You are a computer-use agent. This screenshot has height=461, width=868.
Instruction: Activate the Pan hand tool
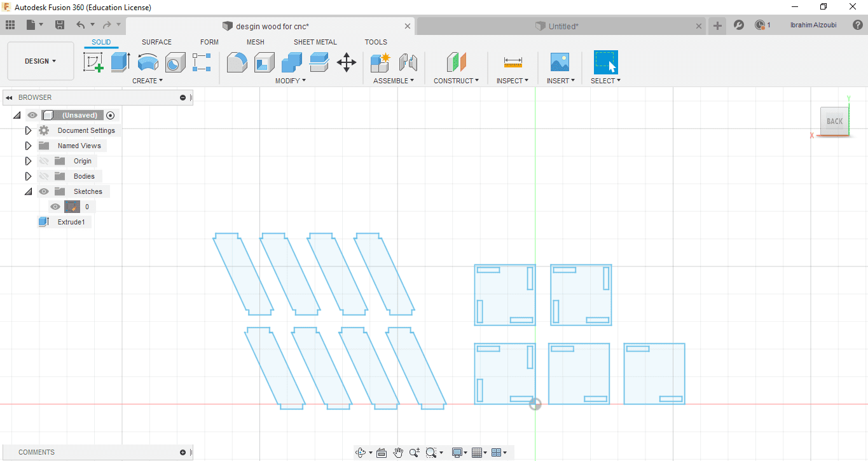pos(398,453)
